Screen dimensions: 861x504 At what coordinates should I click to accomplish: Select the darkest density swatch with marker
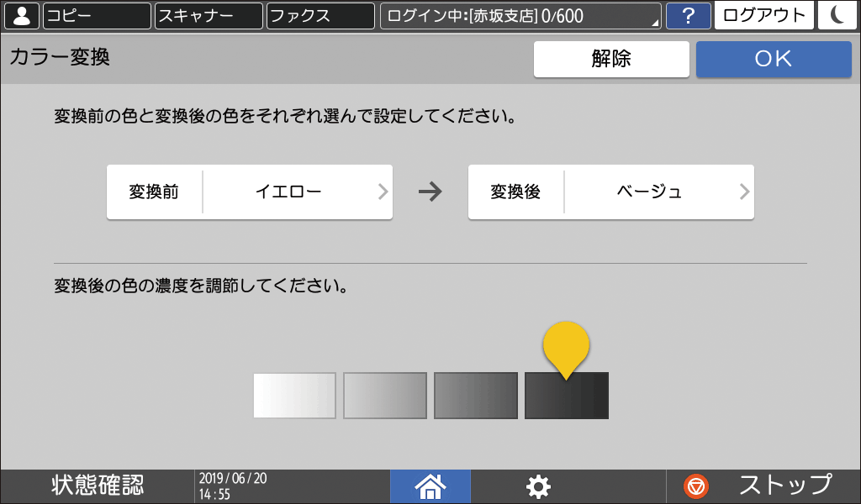tap(566, 395)
